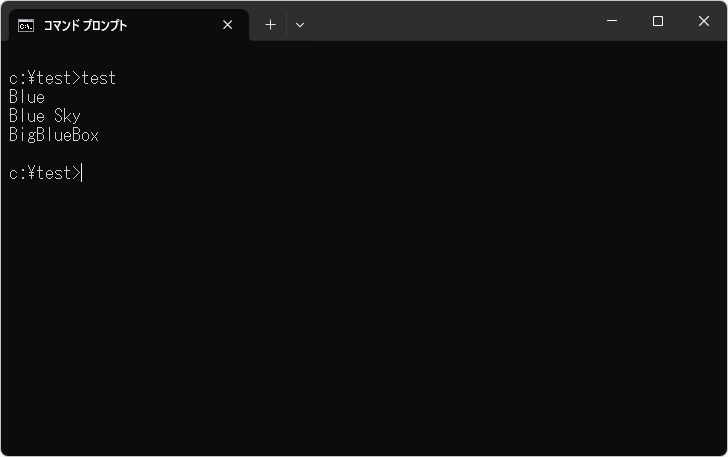Open a new tab with the plus button

pyautogui.click(x=270, y=25)
